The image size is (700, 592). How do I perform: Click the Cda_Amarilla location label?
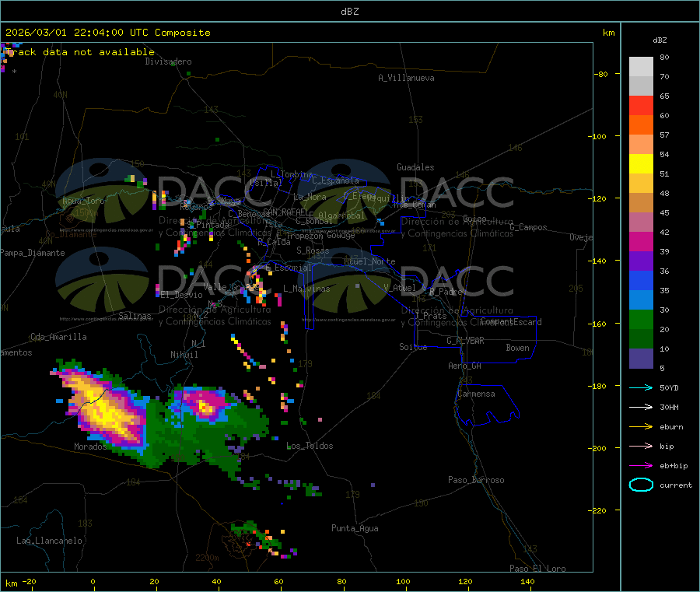click(58, 337)
